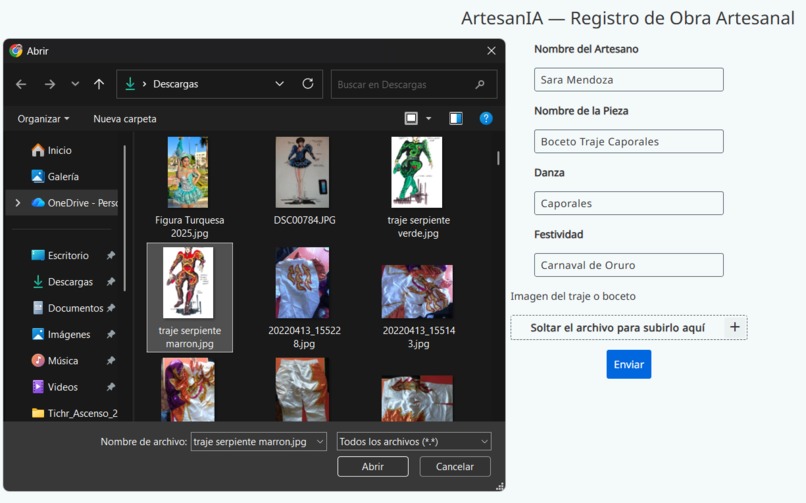
Task: Select the 20220413_155228.jpg thumbnail
Action: [302, 283]
